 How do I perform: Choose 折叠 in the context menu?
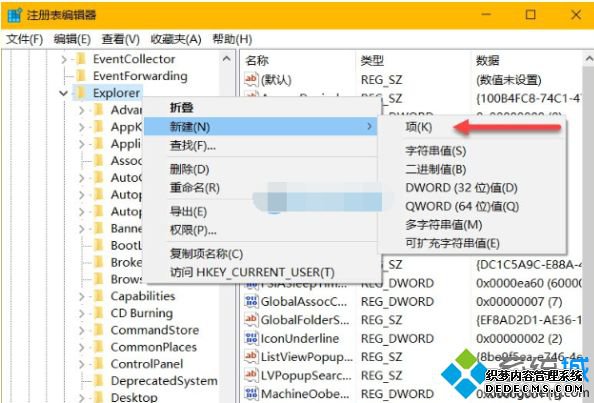261,108
